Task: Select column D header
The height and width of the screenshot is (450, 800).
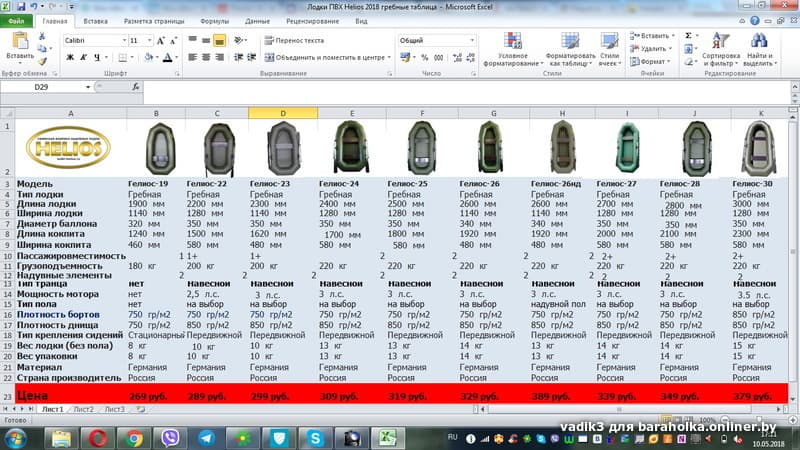Action: [x=283, y=113]
